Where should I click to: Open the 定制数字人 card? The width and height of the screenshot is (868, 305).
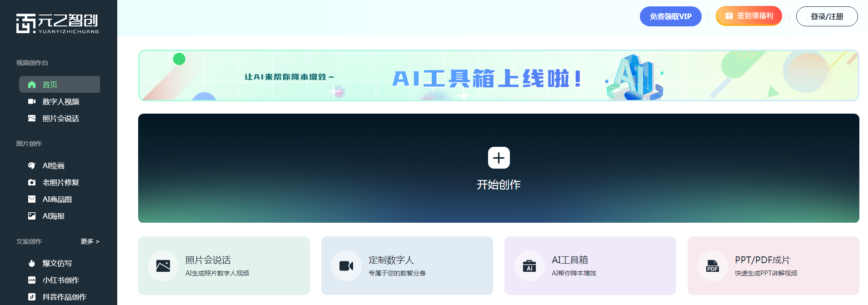pos(407,265)
